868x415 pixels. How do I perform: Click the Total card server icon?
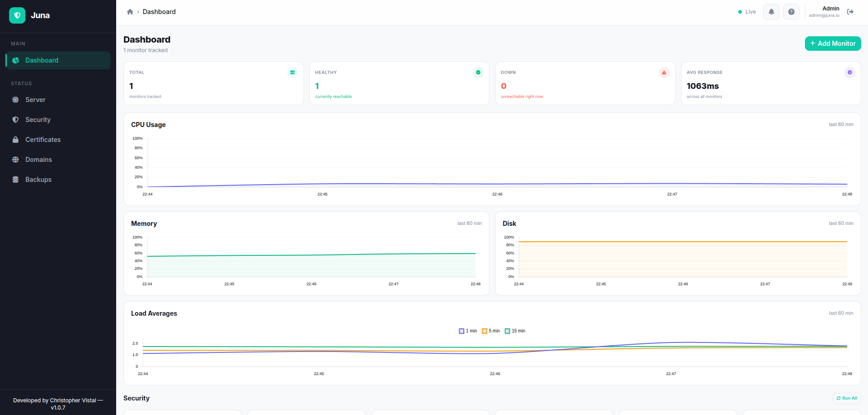293,73
